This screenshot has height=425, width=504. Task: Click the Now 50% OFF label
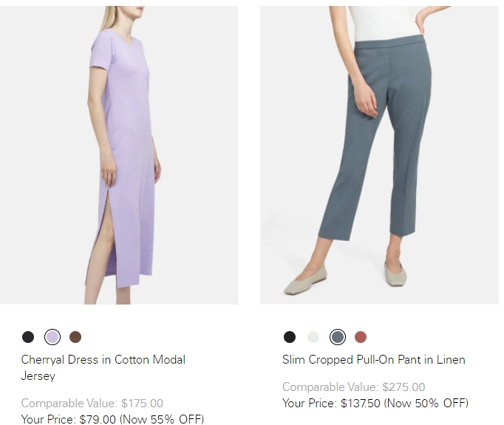point(426,403)
